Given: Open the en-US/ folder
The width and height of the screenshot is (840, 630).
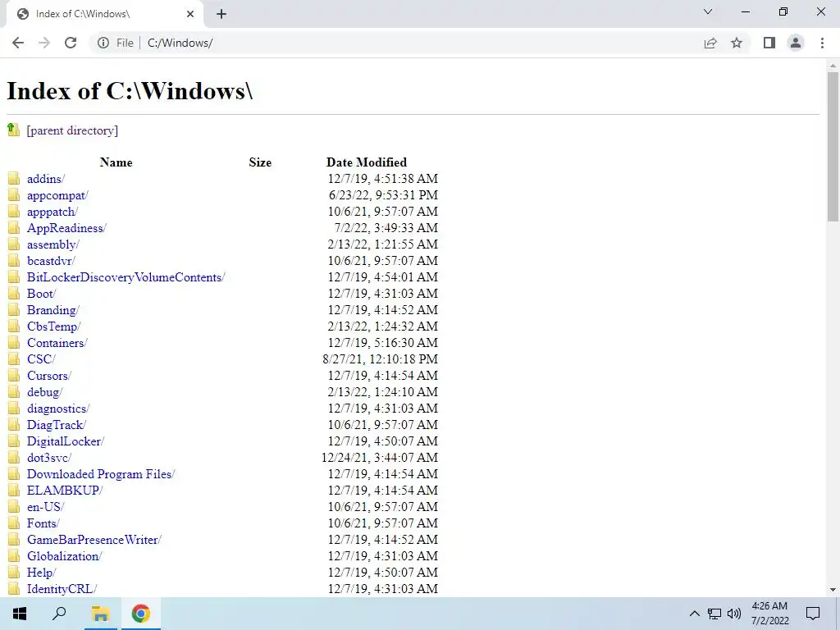Looking at the screenshot, I should click(x=45, y=507).
